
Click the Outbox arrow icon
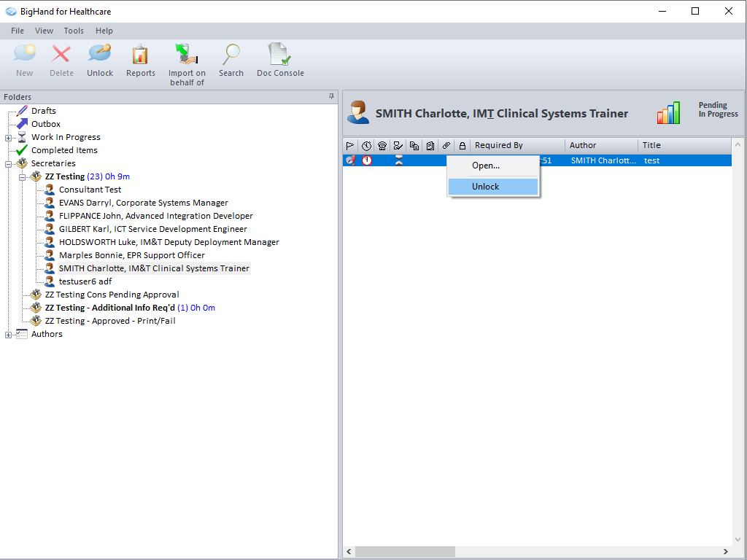(22, 124)
